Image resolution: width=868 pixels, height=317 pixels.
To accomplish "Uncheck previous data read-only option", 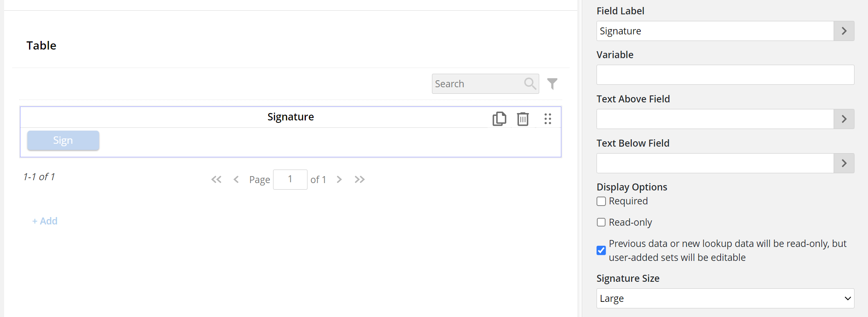I will click(601, 250).
